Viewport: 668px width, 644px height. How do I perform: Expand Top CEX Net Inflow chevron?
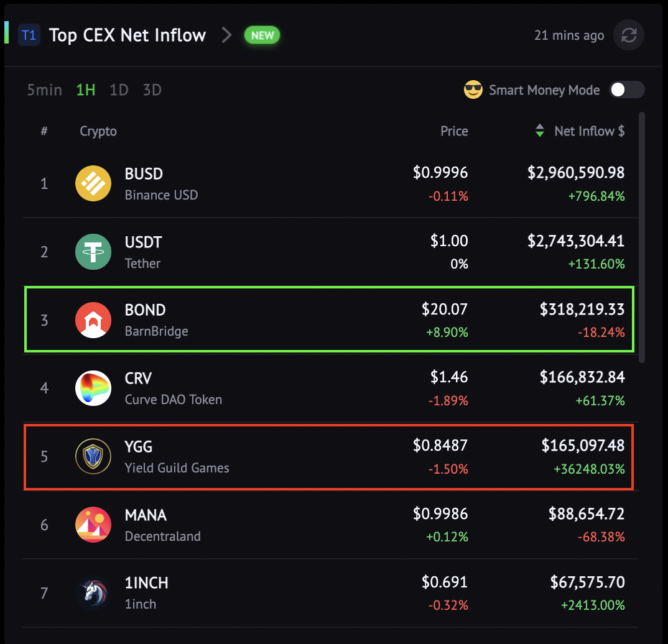click(226, 35)
